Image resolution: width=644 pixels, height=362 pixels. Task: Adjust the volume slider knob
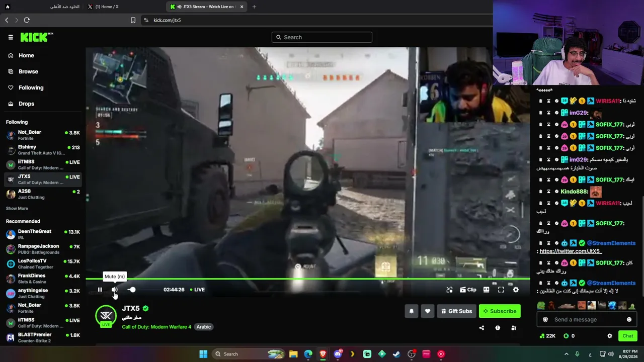(132, 290)
